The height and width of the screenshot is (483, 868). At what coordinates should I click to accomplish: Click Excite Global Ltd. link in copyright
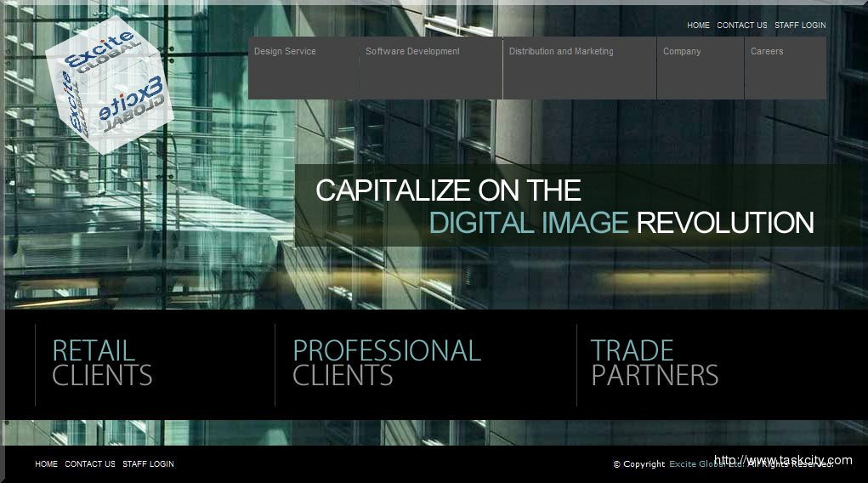[706, 464]
